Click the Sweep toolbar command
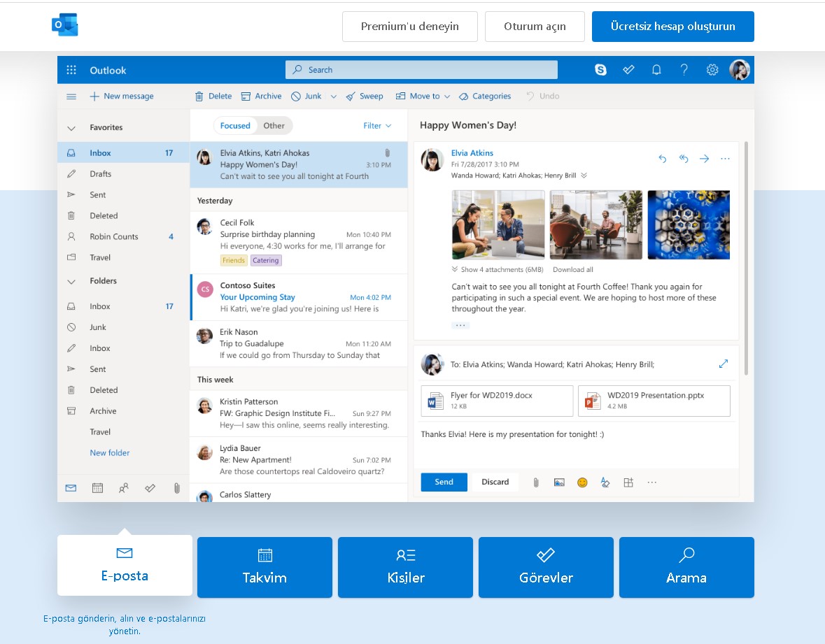Viewport: 825px width, 644px height. pyautogui.click(x=365, y=96)
